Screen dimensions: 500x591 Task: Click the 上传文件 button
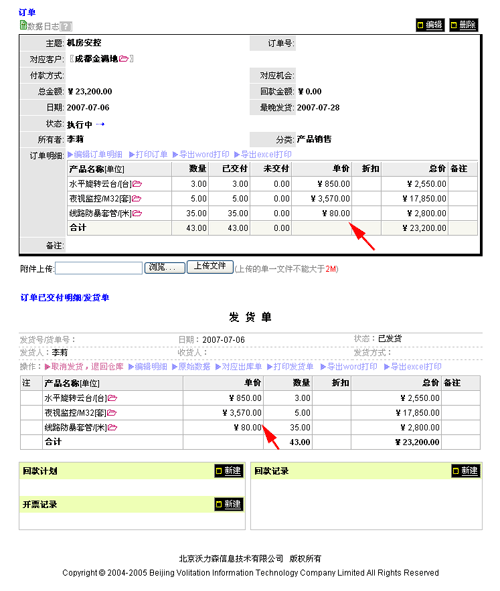click(x=210, y=266)
